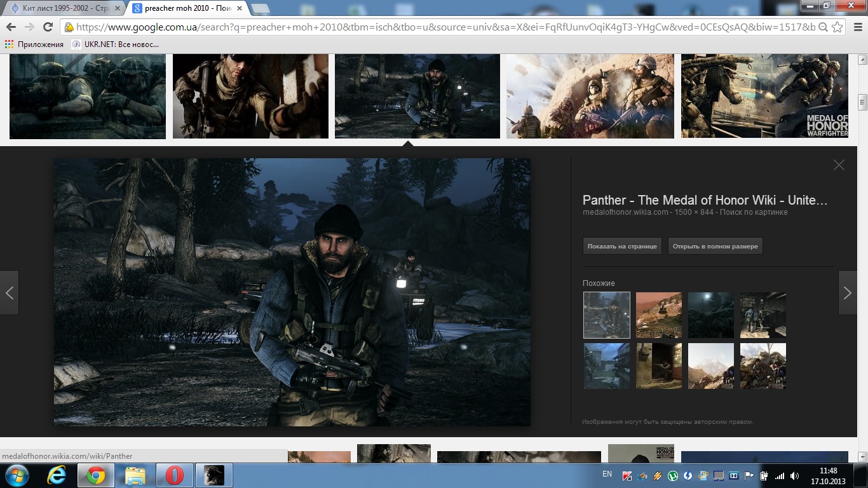Click the EN language indicator
Screen dimensions: 868x488
click(607, 474)
